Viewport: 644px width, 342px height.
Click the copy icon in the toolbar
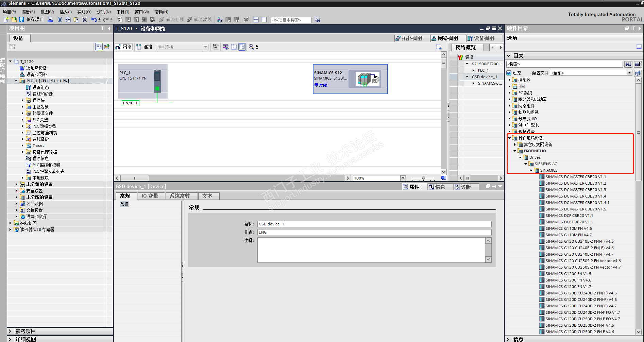click(68, 20)
